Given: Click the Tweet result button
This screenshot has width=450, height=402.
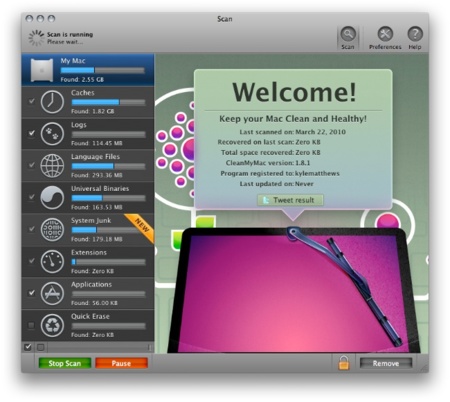Looking at the screenshot, I should point(290,200).
